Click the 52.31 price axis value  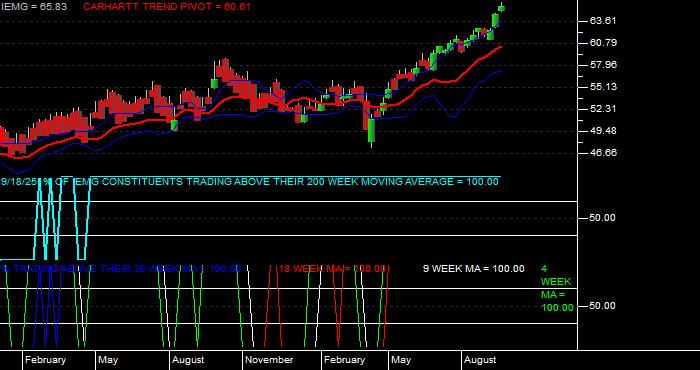click(603, 109)
